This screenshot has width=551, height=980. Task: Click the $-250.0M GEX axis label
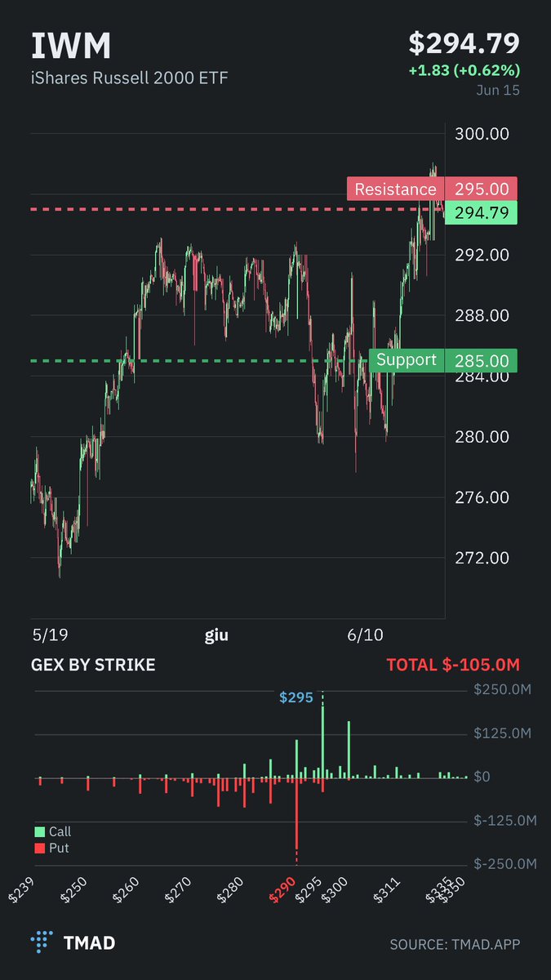point(505,864)
